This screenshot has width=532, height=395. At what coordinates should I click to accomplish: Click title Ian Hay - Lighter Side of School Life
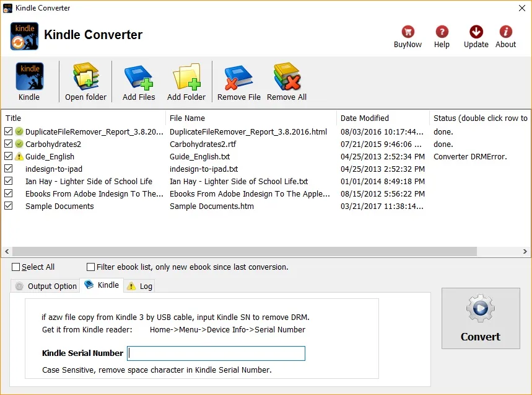coord(89,181)
